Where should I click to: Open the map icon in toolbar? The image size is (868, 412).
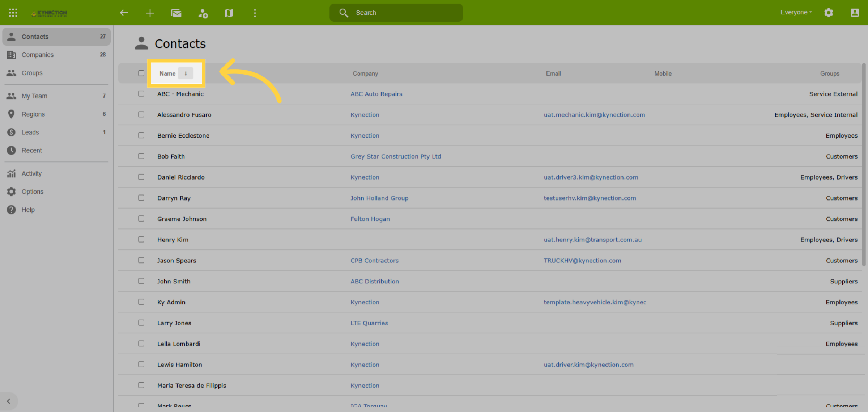coord(229,13)
